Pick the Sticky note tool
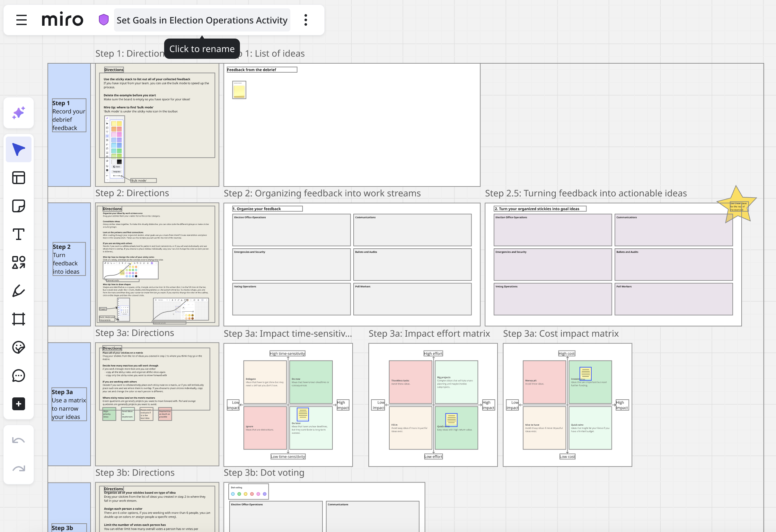The image size is (776, 532). click(x=18, y=206)
